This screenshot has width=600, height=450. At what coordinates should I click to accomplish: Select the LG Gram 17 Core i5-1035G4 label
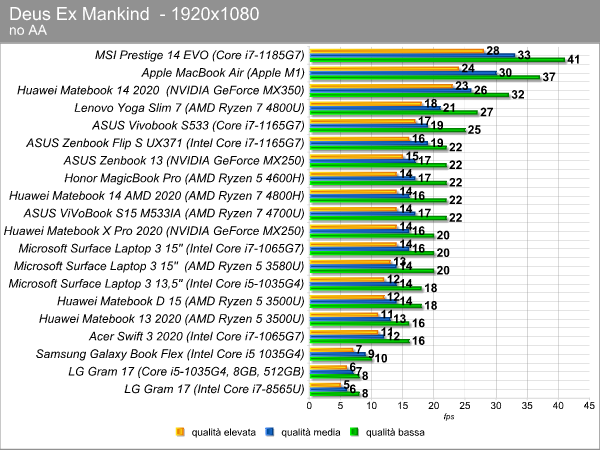186,372
